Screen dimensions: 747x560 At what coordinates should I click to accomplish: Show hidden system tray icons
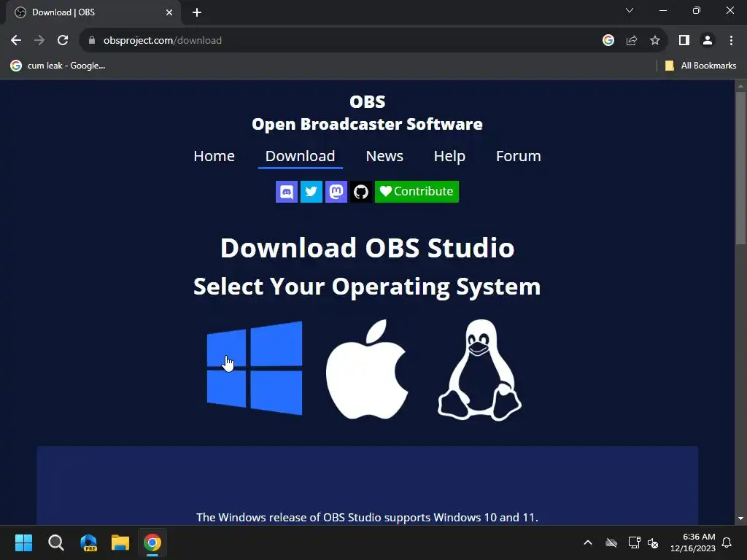point(588,542)
